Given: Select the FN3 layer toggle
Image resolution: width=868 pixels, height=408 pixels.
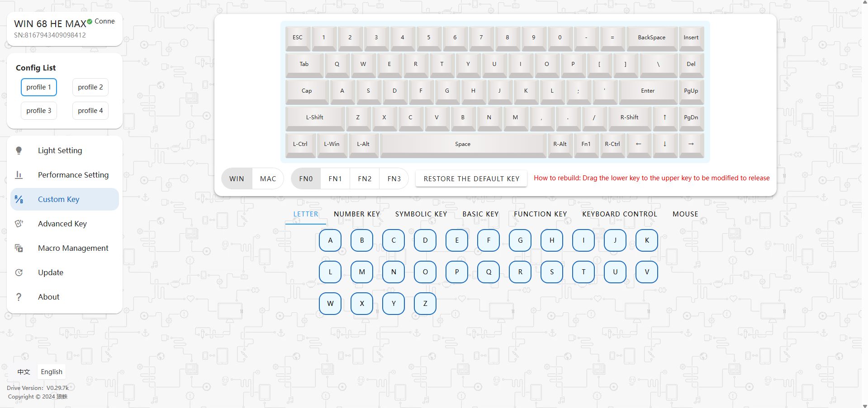Looking at the screenshot, I should (394, 179).
